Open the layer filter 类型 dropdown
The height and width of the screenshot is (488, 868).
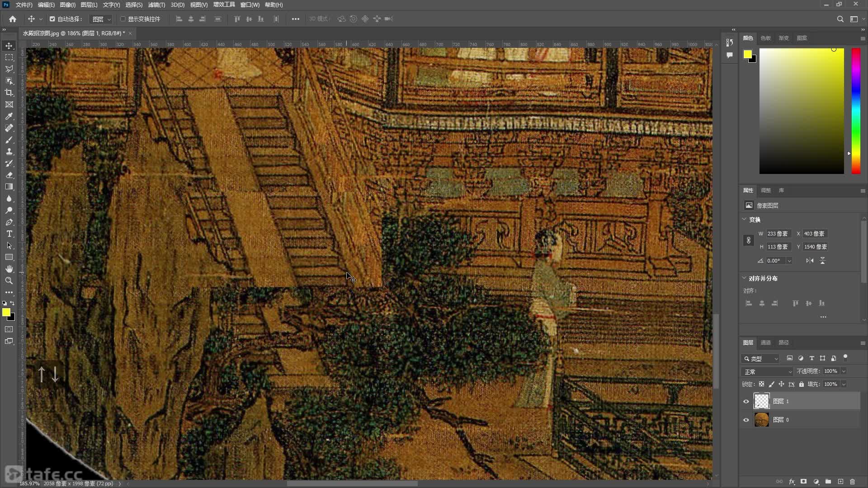point(760,358)
